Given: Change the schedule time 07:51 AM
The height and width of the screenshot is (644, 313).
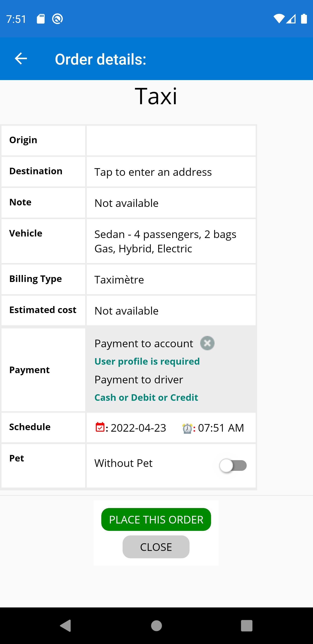Looking at the screenshot, I should point(221,428).
